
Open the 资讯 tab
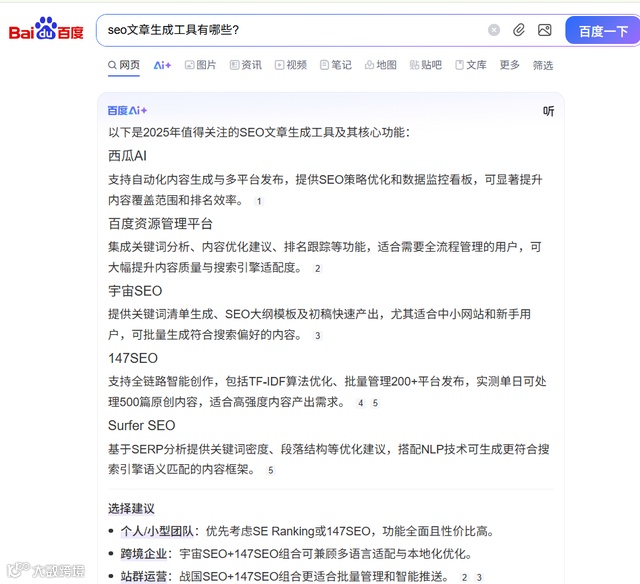[x=246, y=65]
